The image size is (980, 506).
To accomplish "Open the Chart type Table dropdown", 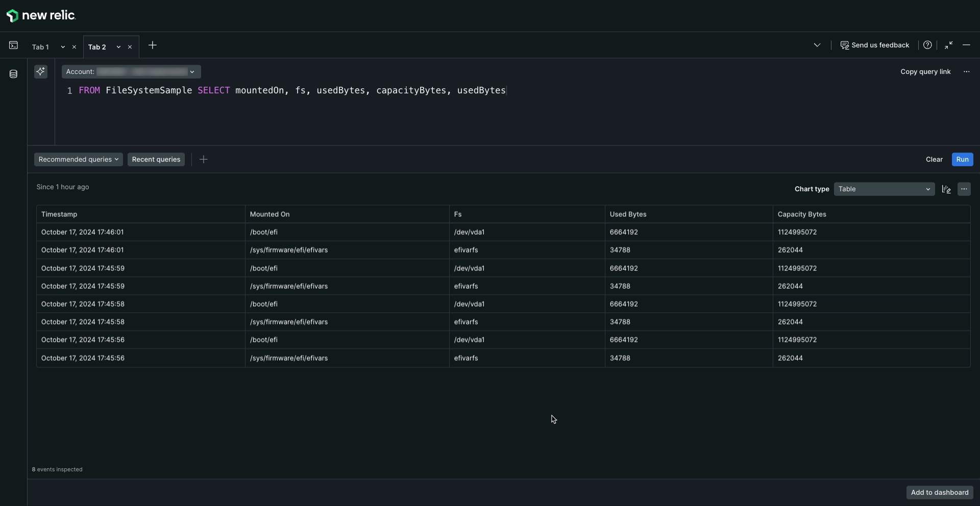I will [884, 189].
